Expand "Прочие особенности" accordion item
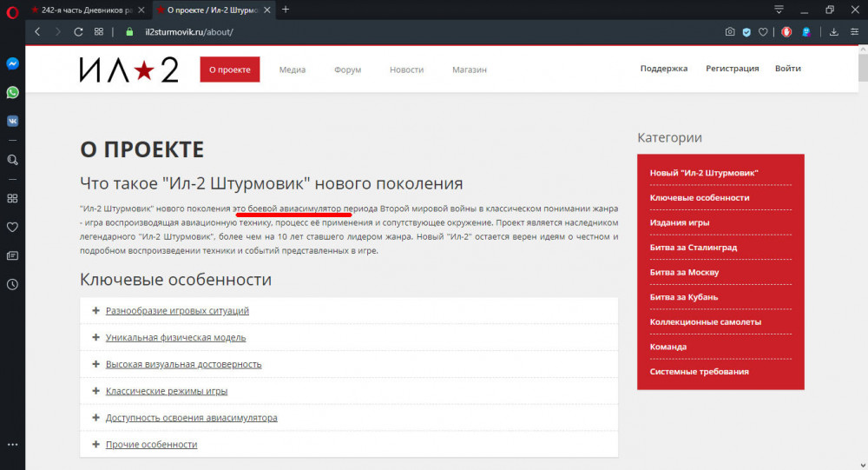The height and width of the screenshot is (470, 868). 151,444
